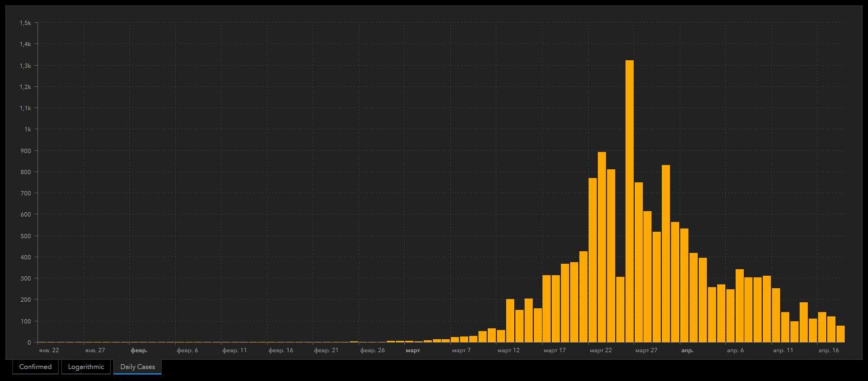Click the y-axis value '1,5k'
The width and height of the screenshot is (868, 381).
[x=25, y=23]
